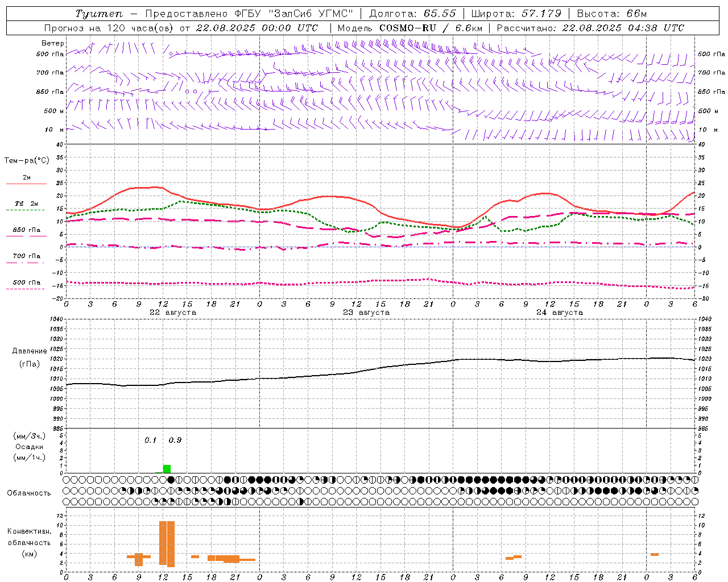
Task: Click the Осадки precipitation panel label
Action: pos(30,447)
